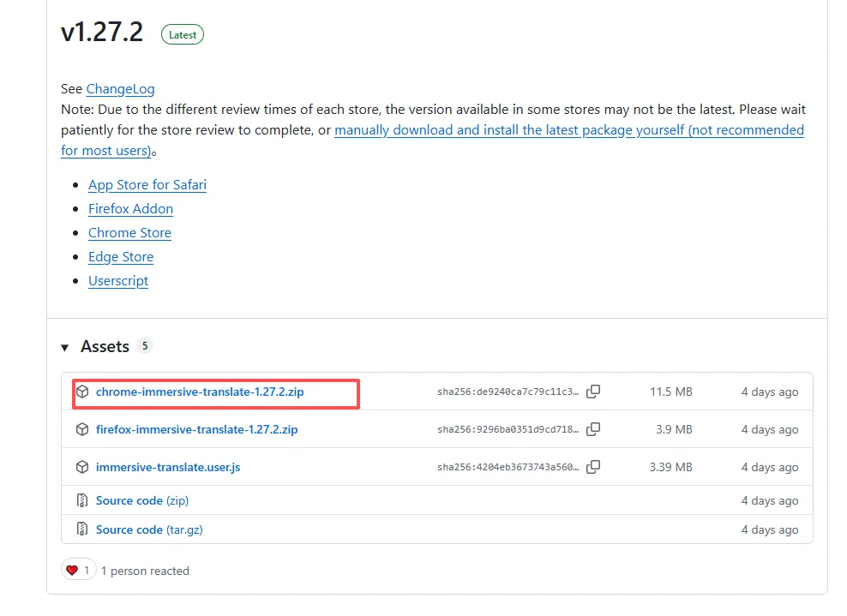Click package icon beside immersive-translate.user.js
The width and height of the screenshot is (847, 616).
coord(82,468)
